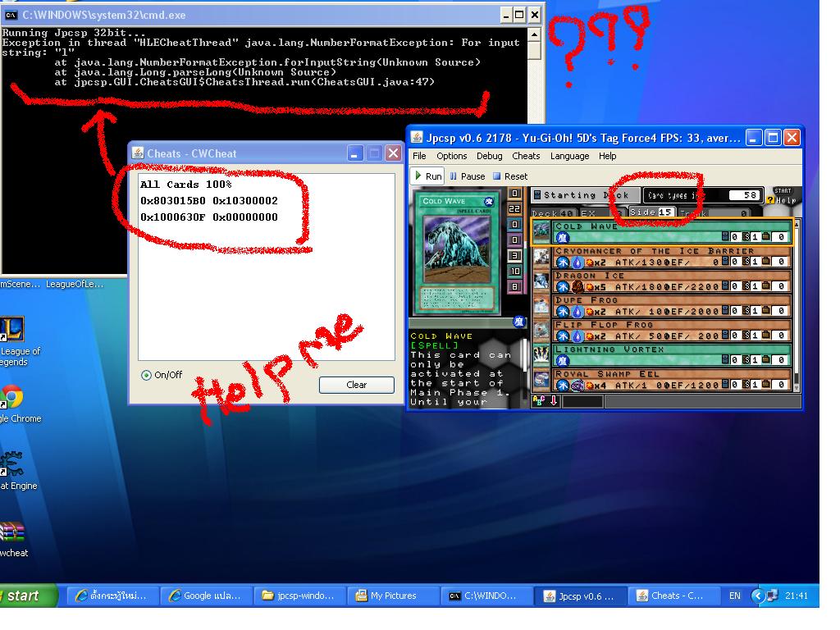Image resolution: width=840 pixels, height=630 pixels.
Task: Switch to Google translate taskbar item
Action: [207, 596]
